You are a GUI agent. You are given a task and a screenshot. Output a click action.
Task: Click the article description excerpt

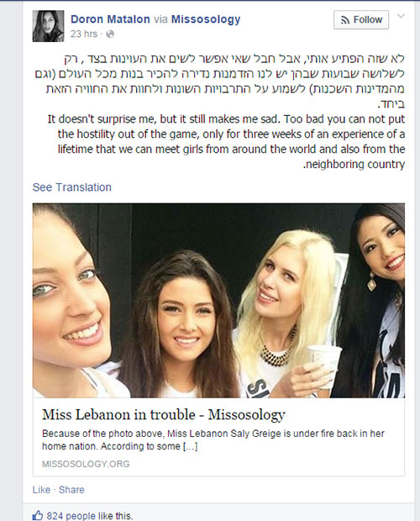213,439
